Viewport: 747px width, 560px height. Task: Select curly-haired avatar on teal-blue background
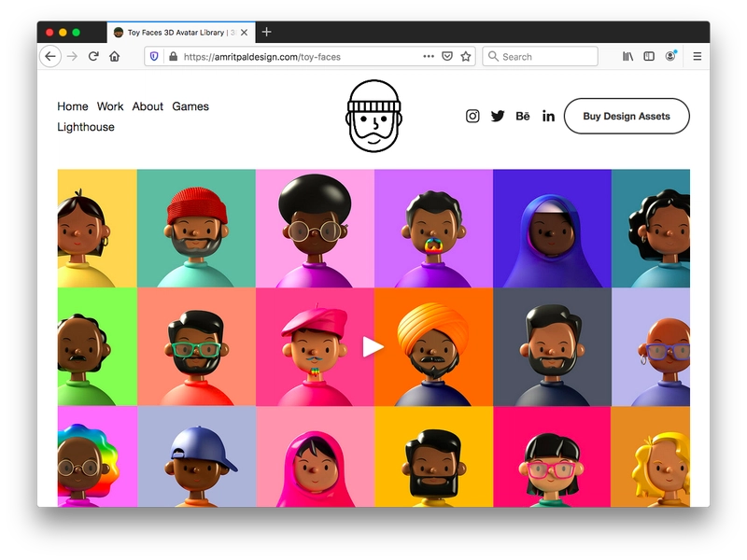pos(651,229)
